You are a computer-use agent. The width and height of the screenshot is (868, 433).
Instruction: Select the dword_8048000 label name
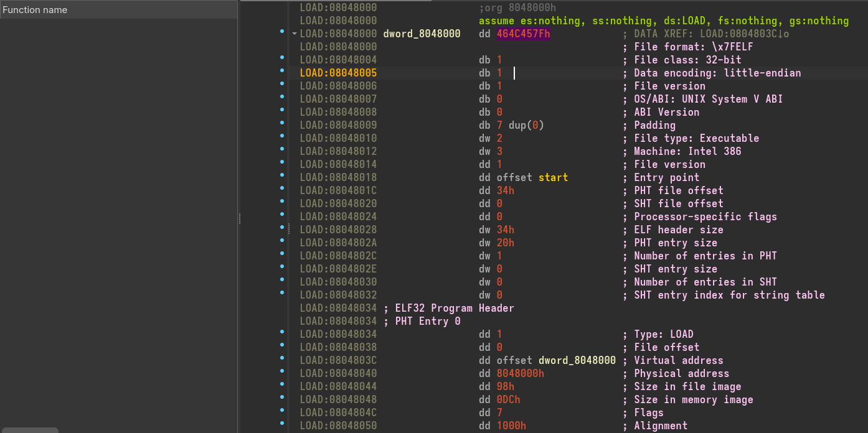click(x=422, y=34)
